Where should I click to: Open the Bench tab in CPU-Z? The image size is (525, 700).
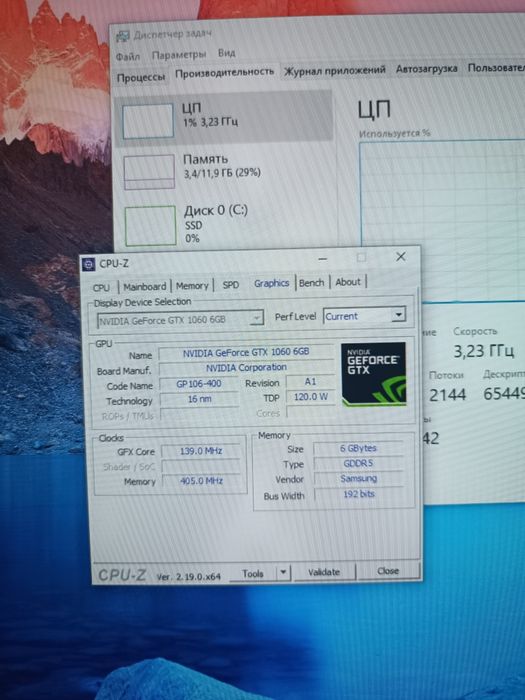[312, 283]
